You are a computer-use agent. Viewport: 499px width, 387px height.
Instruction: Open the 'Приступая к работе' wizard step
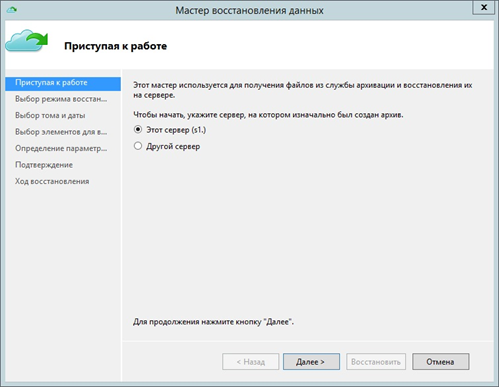point(63,83)
